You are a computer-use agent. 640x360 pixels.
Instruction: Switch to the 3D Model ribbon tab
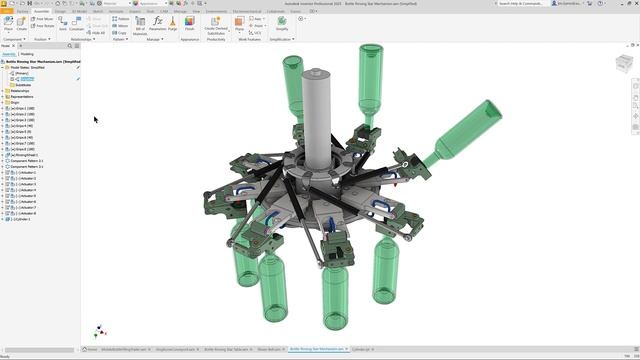[x=79, y=11]
